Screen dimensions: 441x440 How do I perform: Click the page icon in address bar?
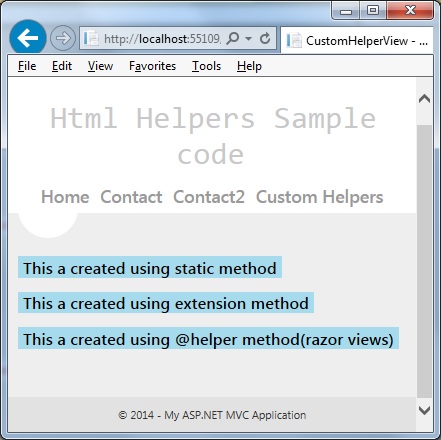coord(91,39)
